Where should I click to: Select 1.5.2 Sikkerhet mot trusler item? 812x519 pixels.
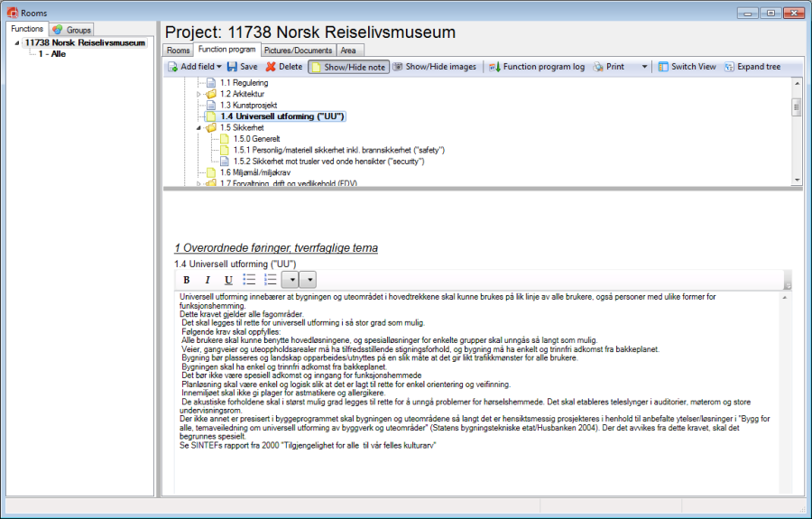pyautogui.click(x=328, y=162)
